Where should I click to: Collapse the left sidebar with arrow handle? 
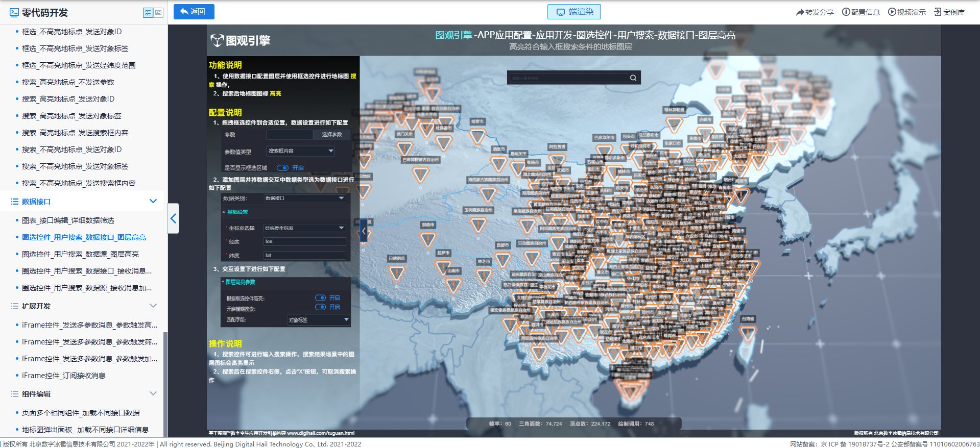[173, 218]
